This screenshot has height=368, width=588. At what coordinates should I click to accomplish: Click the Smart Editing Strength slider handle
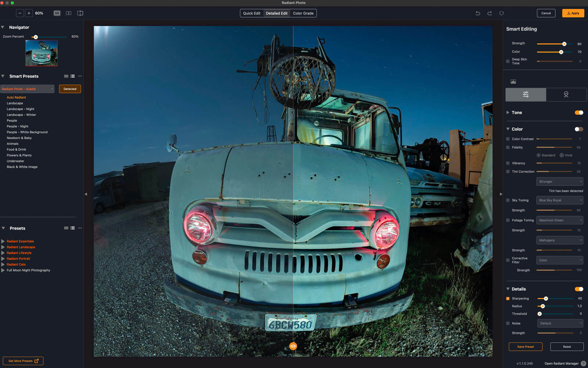point(564,44)
